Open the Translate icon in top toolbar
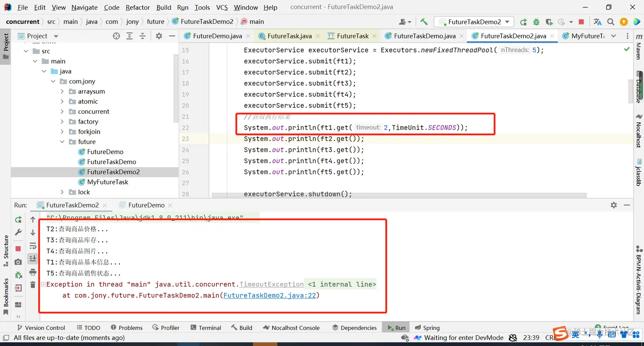 598,22
